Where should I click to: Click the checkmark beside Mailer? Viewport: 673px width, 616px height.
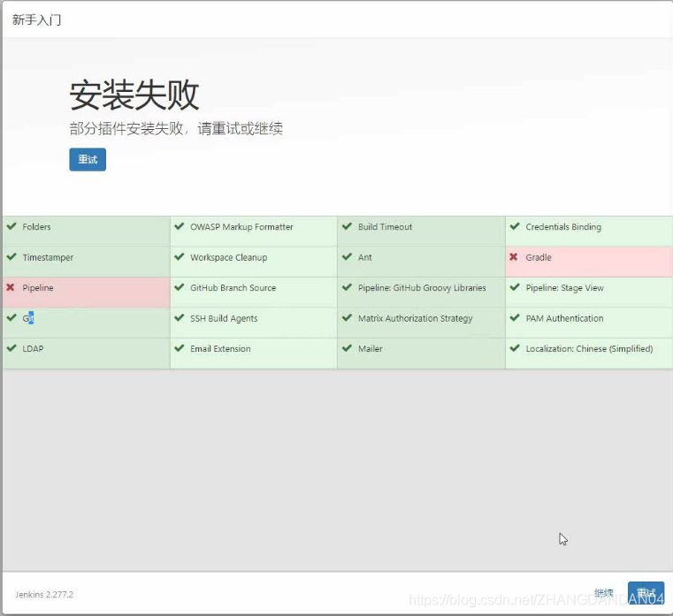point(347,348)
